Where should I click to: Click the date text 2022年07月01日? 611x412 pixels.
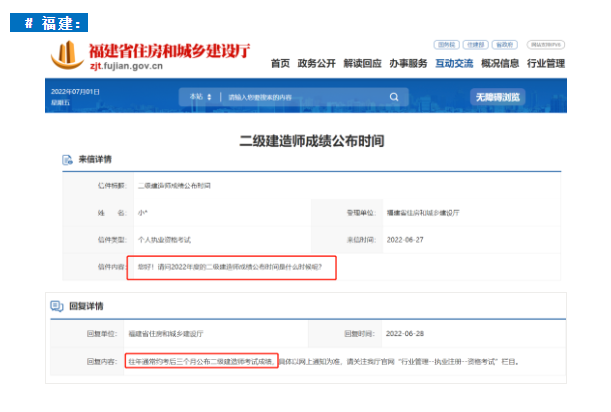pyautogui.click(x=75, y=92)
